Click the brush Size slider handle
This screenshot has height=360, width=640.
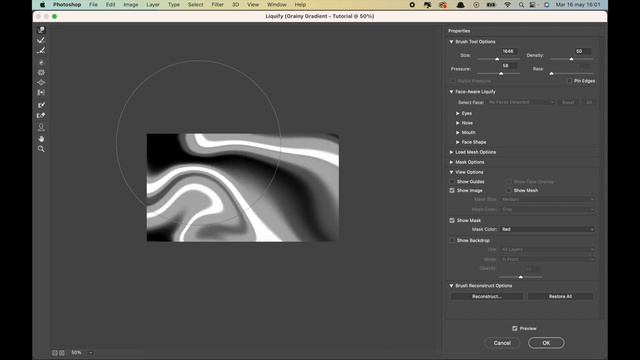click(x=497, y=60)
